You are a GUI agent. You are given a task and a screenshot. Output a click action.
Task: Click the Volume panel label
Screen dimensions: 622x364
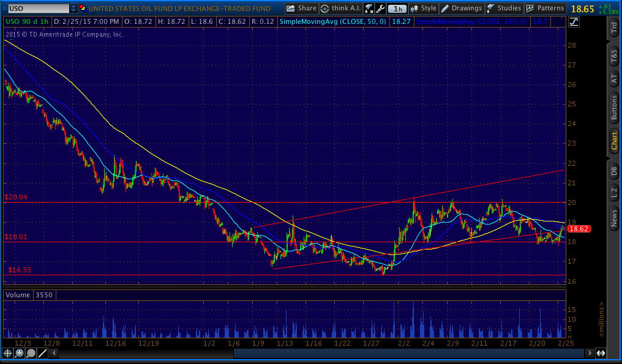click(18, 295)
